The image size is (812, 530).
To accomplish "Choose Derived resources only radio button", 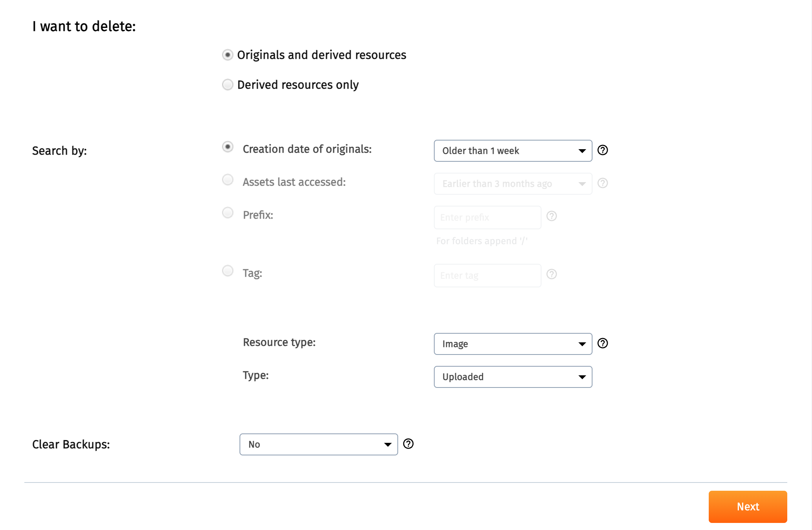I will click(x=228, y=84).
